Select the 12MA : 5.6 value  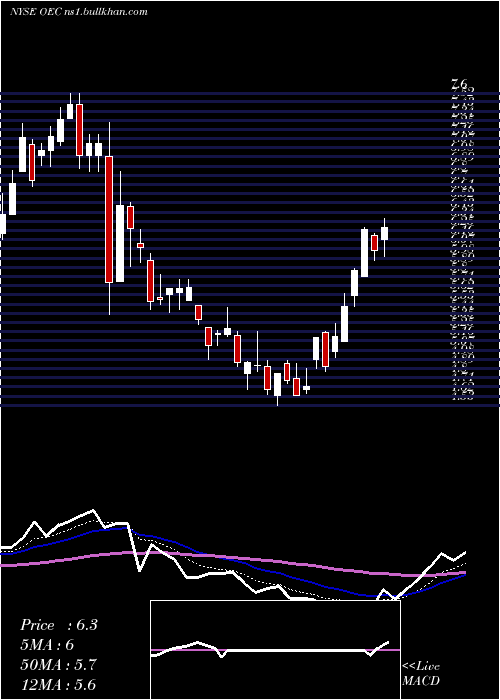pos(58,684)
